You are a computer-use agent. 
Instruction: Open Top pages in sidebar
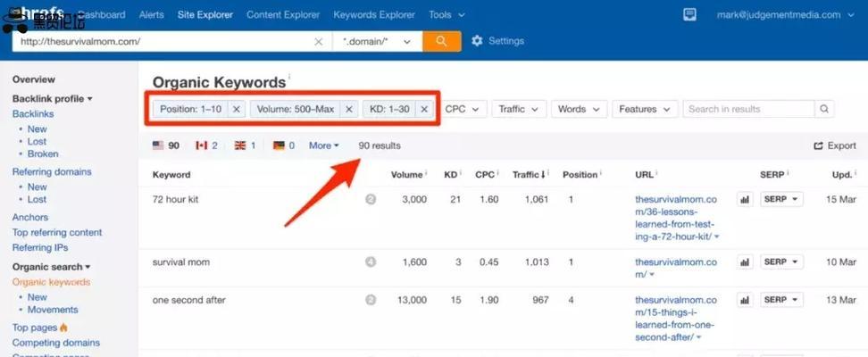tap(40, 328)
